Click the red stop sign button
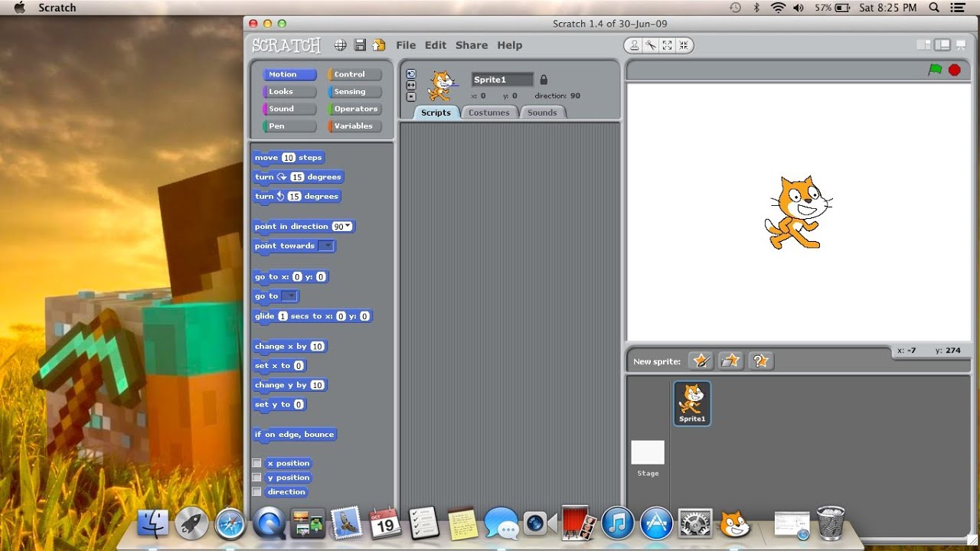Screen dimensions: 980x551 coord(954,70)
